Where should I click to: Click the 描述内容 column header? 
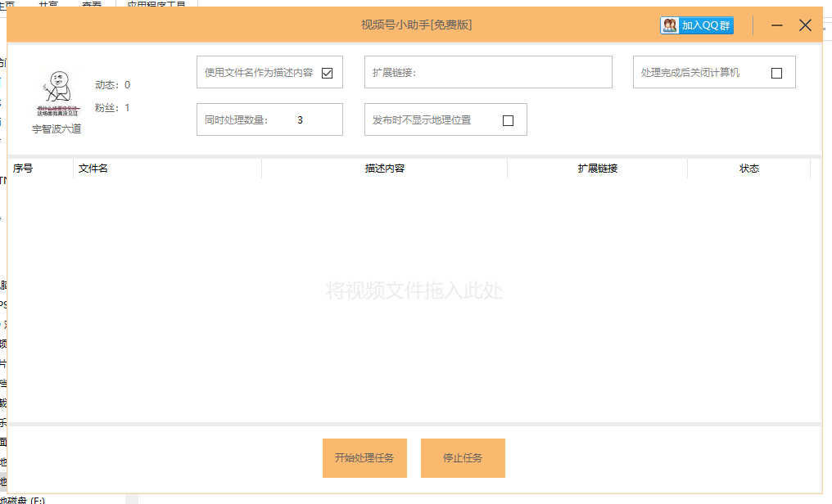coord(385,169)
